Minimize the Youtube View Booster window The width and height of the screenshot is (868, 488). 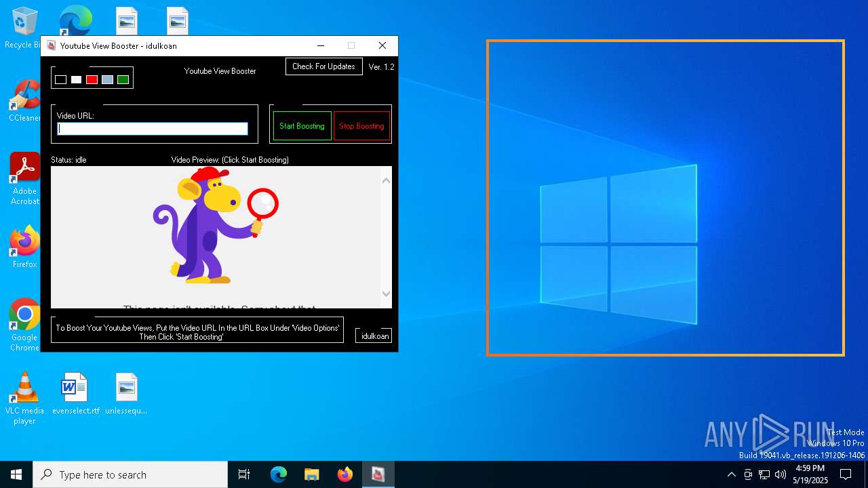320,45
